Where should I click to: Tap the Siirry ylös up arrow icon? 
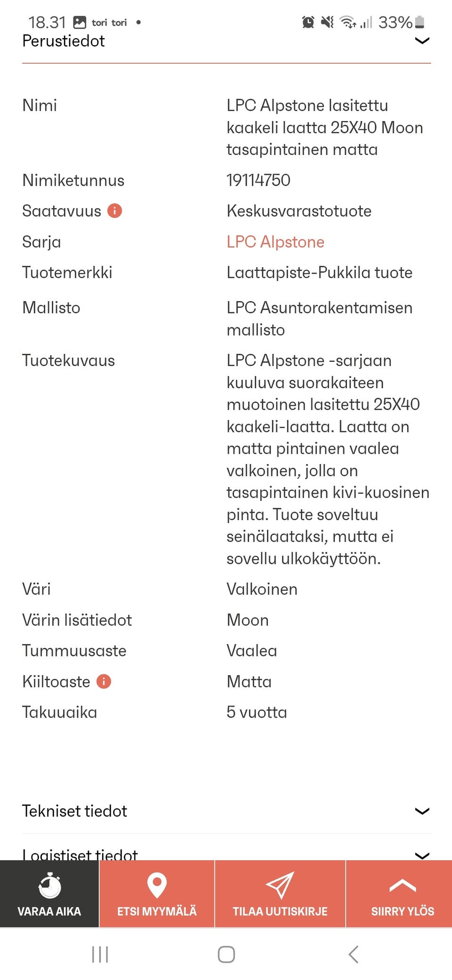coord(403,886)
